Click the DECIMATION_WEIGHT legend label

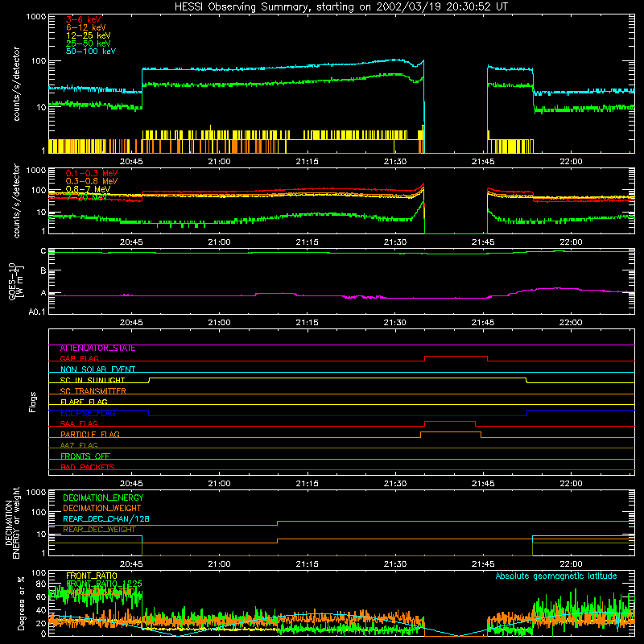[102, 509]
